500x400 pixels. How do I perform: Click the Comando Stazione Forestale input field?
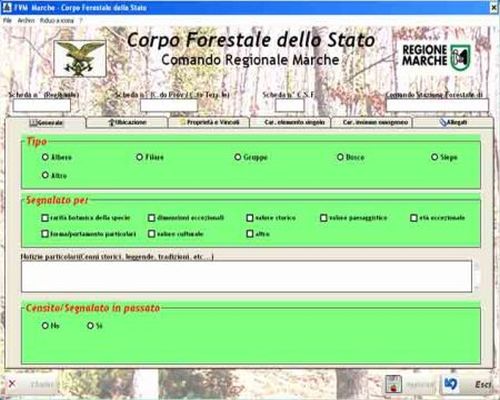point(437,105)
